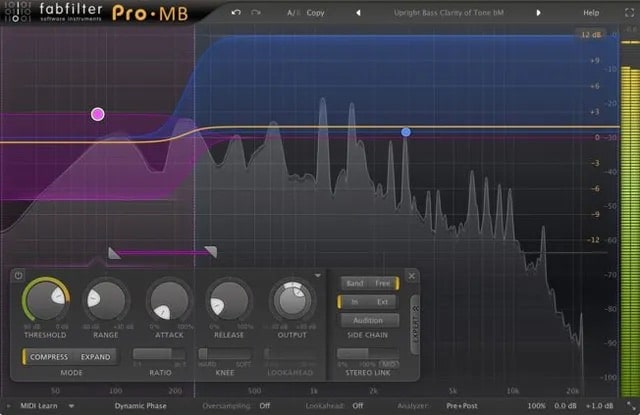
Task: Click the Copy A/B button
Action: [316, 13]
